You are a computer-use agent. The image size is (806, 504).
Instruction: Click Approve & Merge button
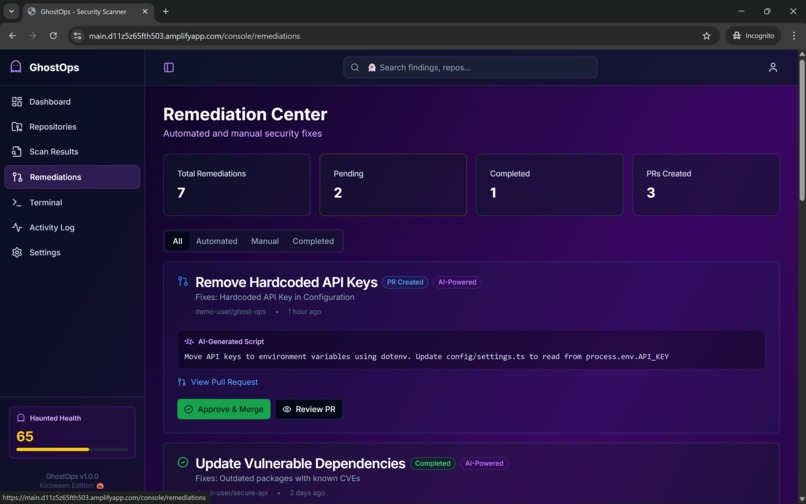coord(224,409)
